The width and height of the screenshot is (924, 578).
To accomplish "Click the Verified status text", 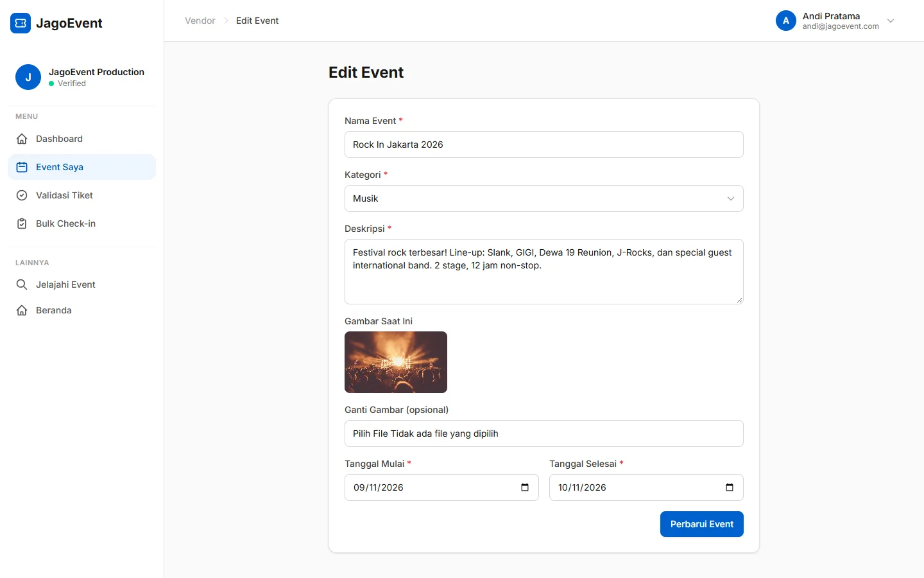I will [72, 83].
